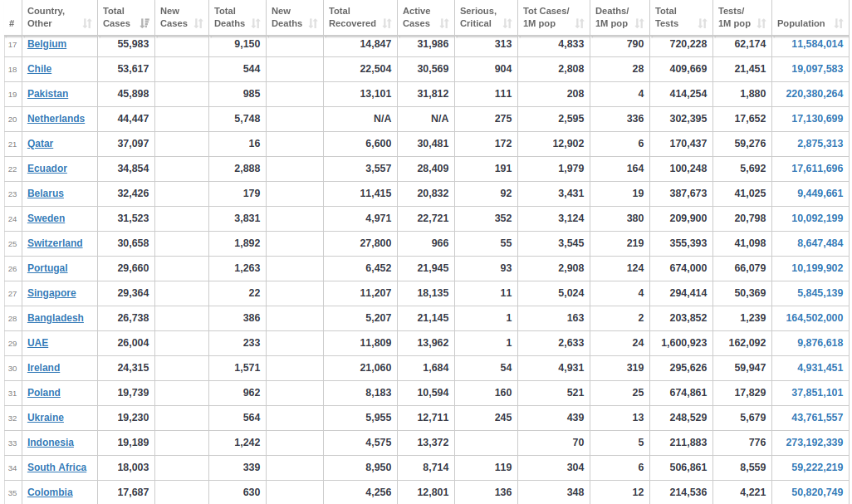The image size is (852, 504).
Task: Open the Ireland country link
Action: coord(43,368)
